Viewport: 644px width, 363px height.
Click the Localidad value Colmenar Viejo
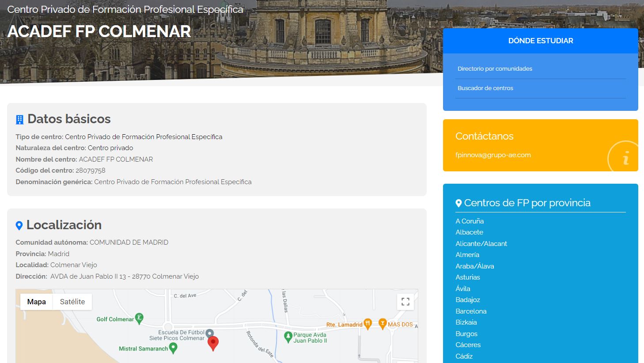pyautogui.click(x=74, y=265)
